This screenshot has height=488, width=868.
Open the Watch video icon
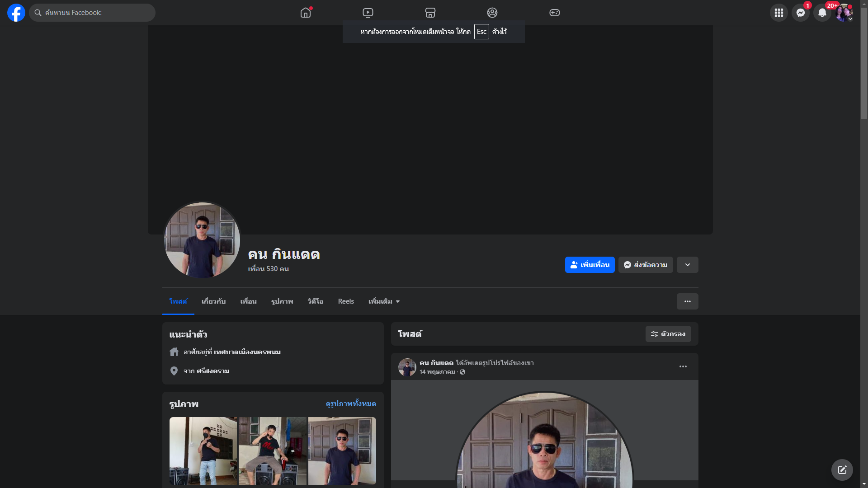click(x=368, y=13)
